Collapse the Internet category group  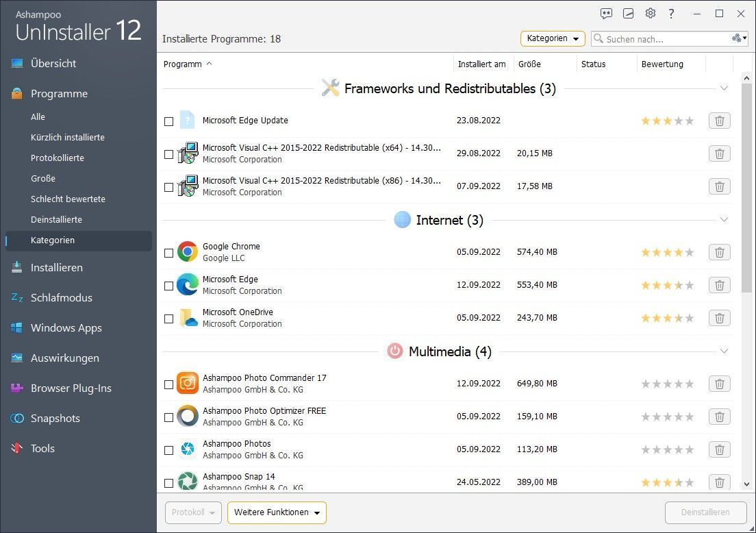coord(724,219)
